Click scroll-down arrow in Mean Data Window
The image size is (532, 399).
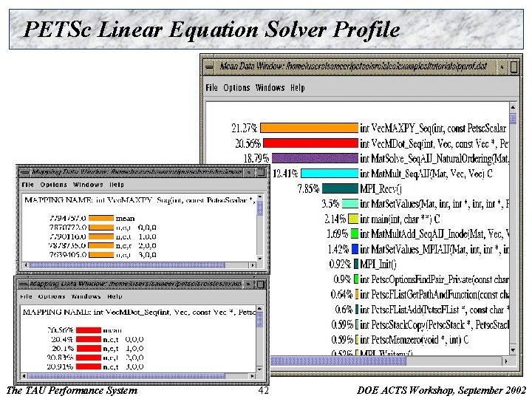pyautogui.click(x=513, y=349)
